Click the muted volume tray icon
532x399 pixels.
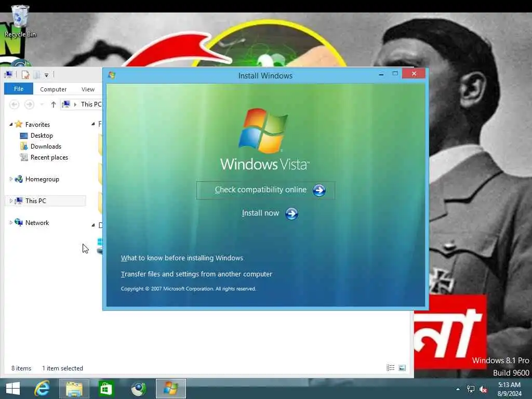click(x=483, y=389)
